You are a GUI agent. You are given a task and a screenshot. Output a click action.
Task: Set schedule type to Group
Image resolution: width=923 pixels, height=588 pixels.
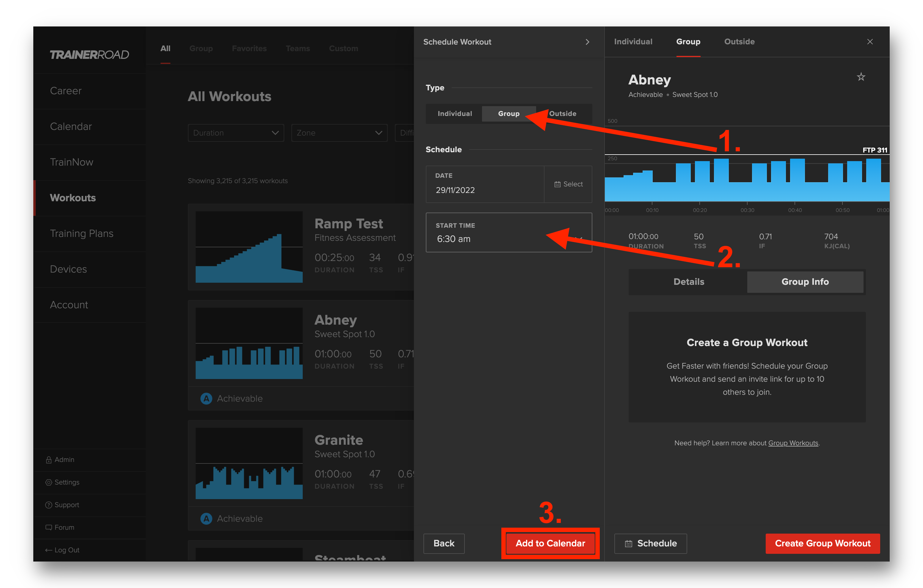pyautogui.click(x=509, y=114)
